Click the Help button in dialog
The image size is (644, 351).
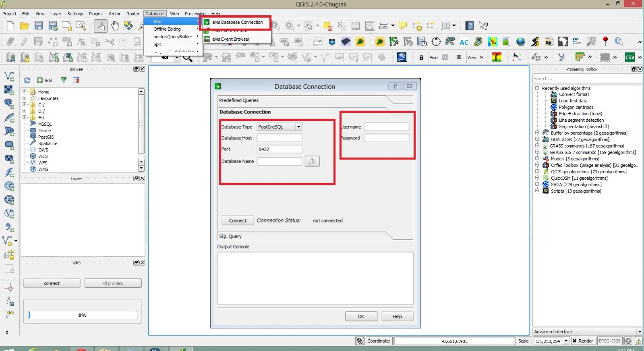tap(397, 316)
